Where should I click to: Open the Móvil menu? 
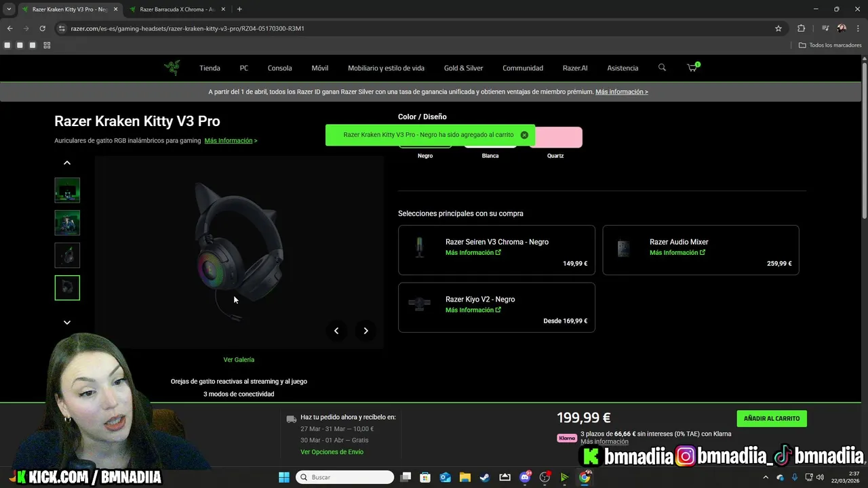pos(320,68)
